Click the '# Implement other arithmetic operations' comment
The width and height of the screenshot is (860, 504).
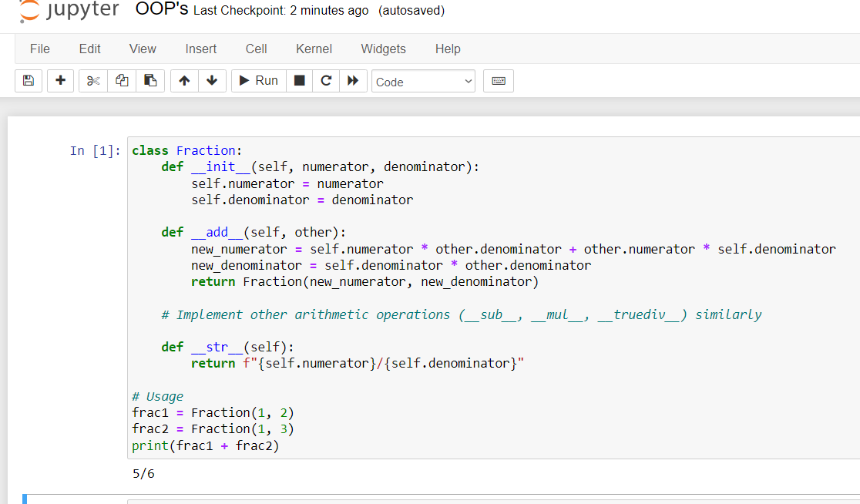[x=462, y=314]
